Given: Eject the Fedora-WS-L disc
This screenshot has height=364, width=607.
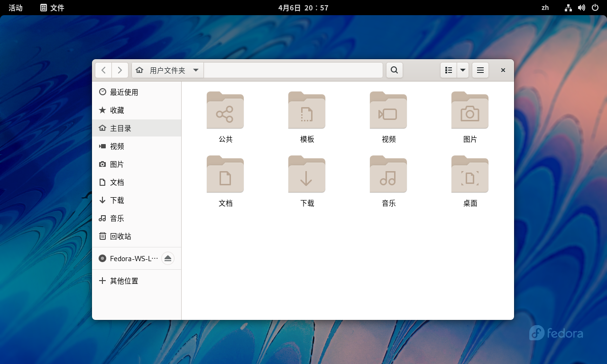Looking at the screenshot, I should (x=168, y=258).
